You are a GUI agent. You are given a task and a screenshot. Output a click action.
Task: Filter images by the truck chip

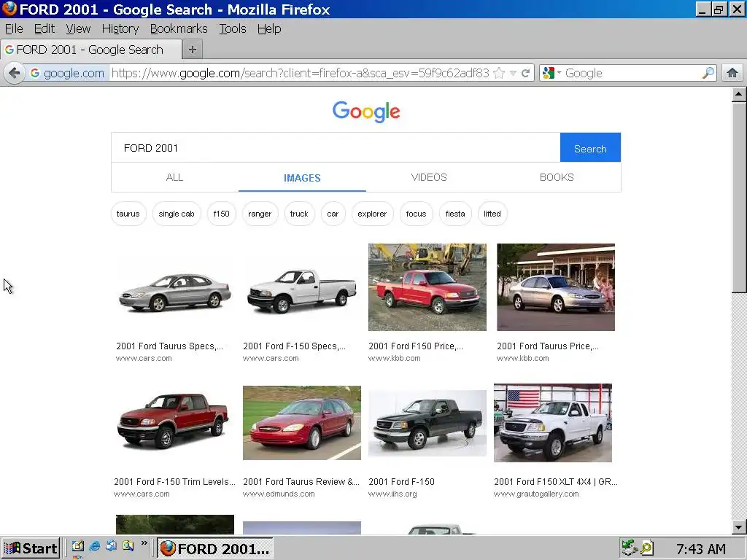299,214
